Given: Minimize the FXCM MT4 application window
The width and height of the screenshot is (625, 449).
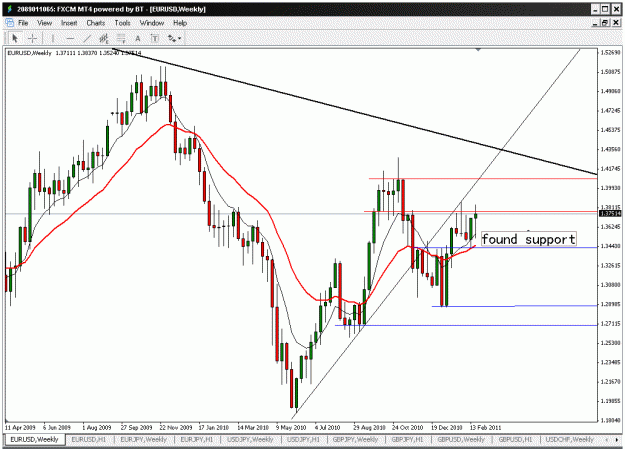Looking at the screenshot, I should 595,9.
